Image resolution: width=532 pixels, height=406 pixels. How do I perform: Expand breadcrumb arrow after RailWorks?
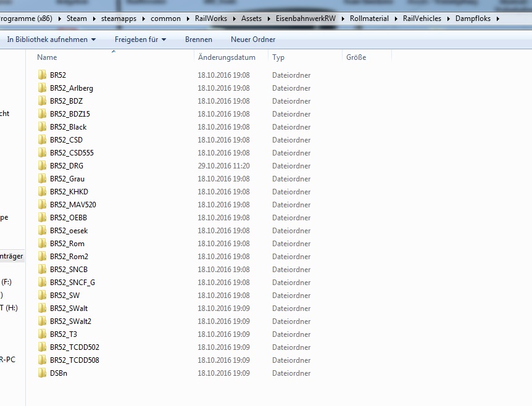tap(234, 19)
